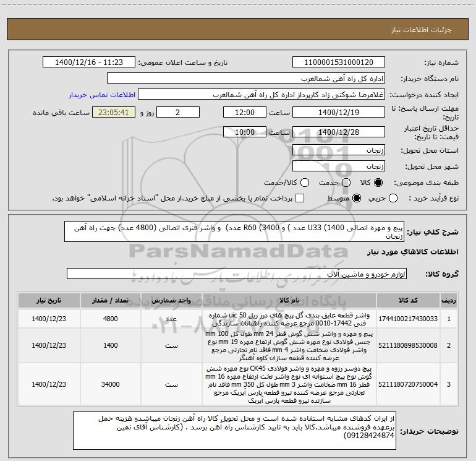Click the deadline hour field 12:00
The width and height of the screenshot is (476, 461).
(245, 113)
